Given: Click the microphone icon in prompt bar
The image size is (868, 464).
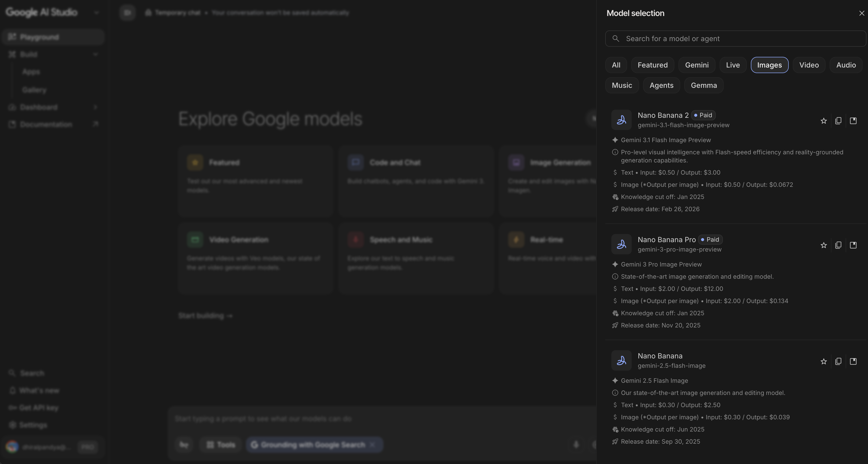Looking at the screenshot, I should tap(576, 445).
